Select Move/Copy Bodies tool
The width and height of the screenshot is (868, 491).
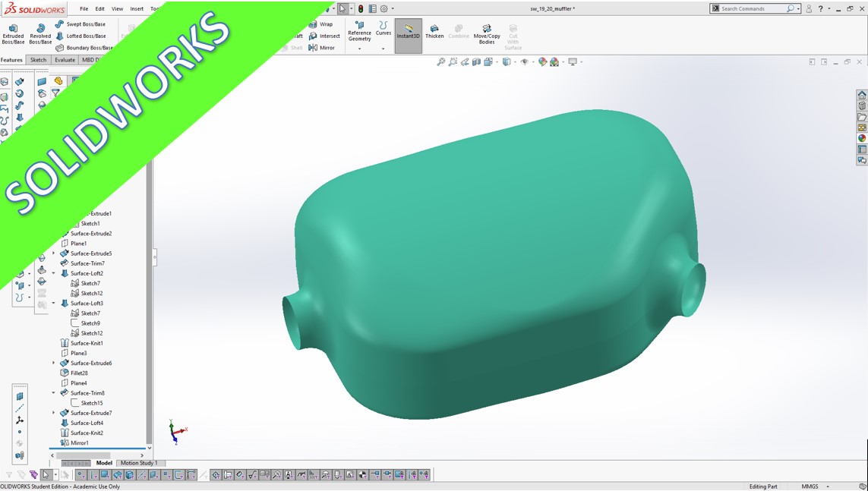[x=487, y=33]
